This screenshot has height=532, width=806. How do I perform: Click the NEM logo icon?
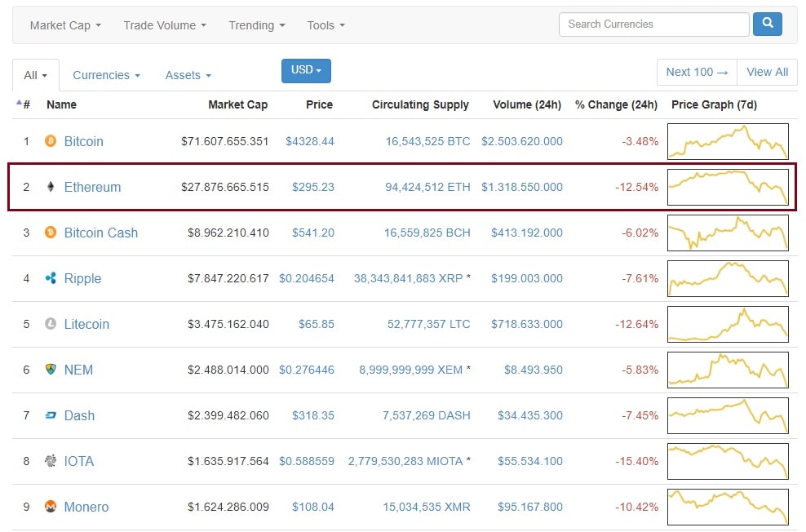click(x=51, y=370)
